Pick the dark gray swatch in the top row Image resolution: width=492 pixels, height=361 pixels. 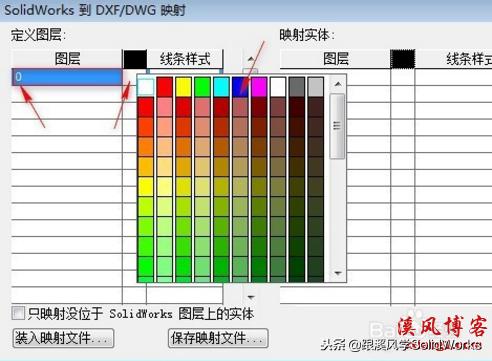pos(297,87)
